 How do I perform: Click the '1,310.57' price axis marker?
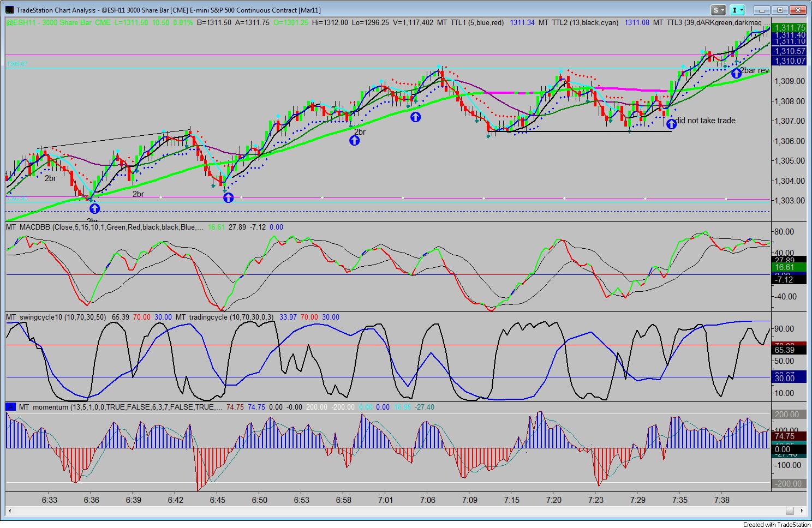point(790,51)
